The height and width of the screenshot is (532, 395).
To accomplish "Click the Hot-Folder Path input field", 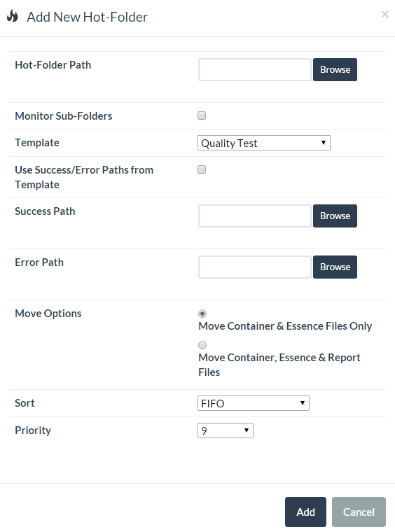I will pyautogui.click(x=254, y=69).
